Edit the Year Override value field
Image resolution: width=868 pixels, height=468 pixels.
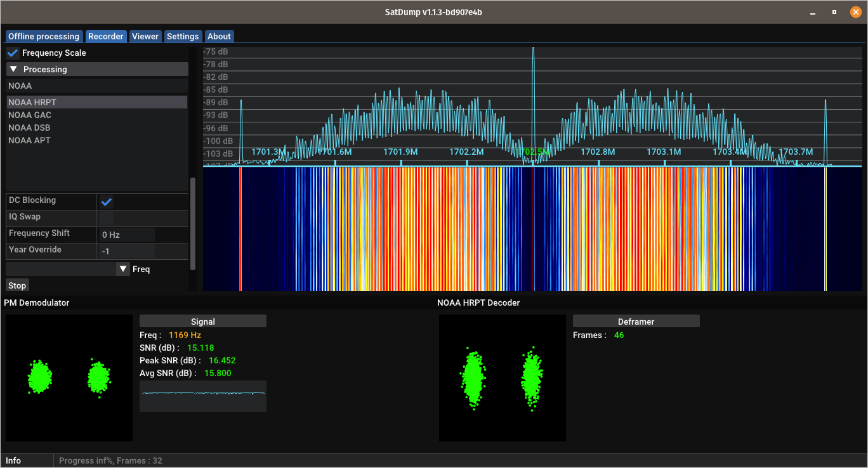127,251
